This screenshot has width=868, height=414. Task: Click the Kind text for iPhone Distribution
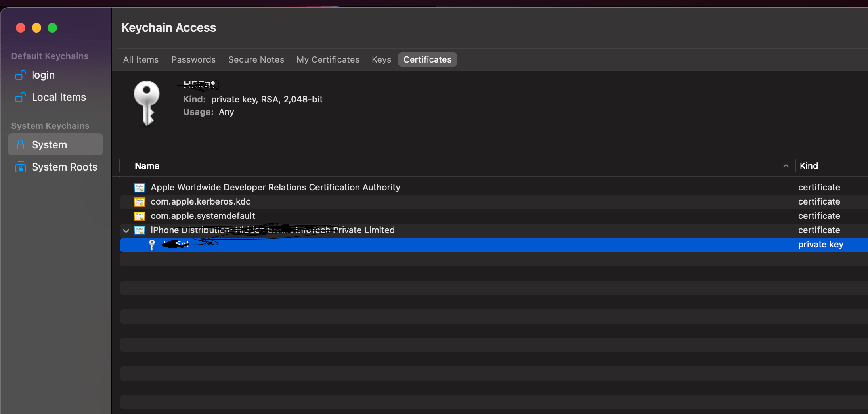click(819, 230)
